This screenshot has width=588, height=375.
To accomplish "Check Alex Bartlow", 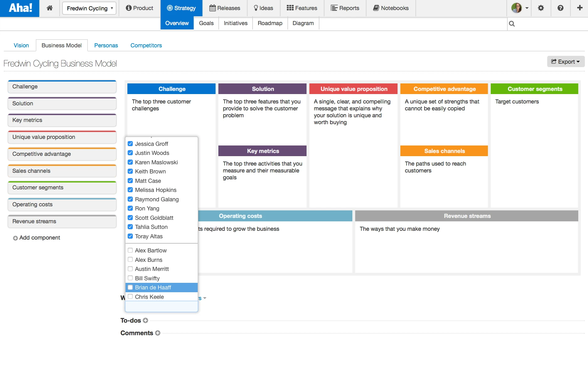I will (x=130, y=250).
